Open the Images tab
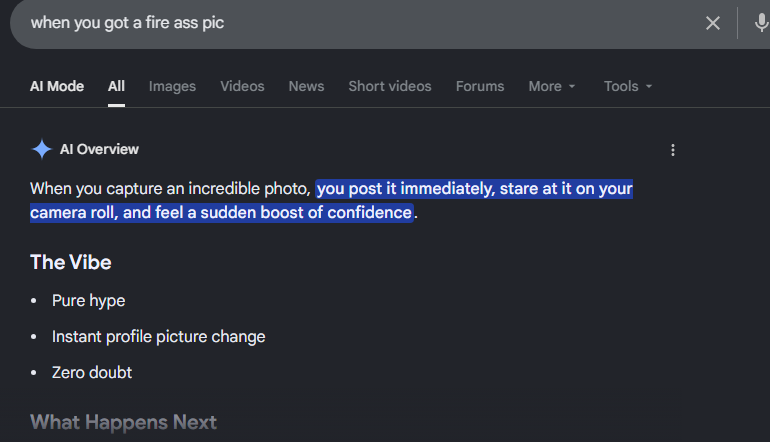 click(x=172, y=86)
